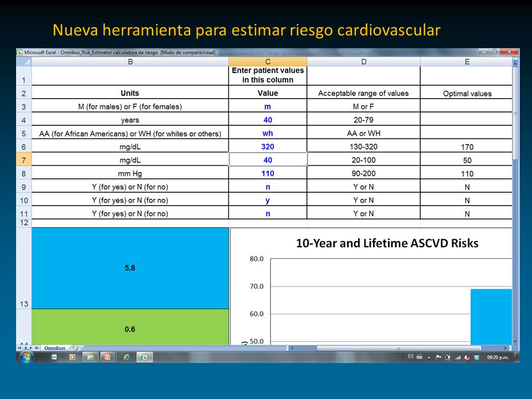Click the taskbar clock 09:20 p.m.
The image size is (532, 399).
[498, 357]
